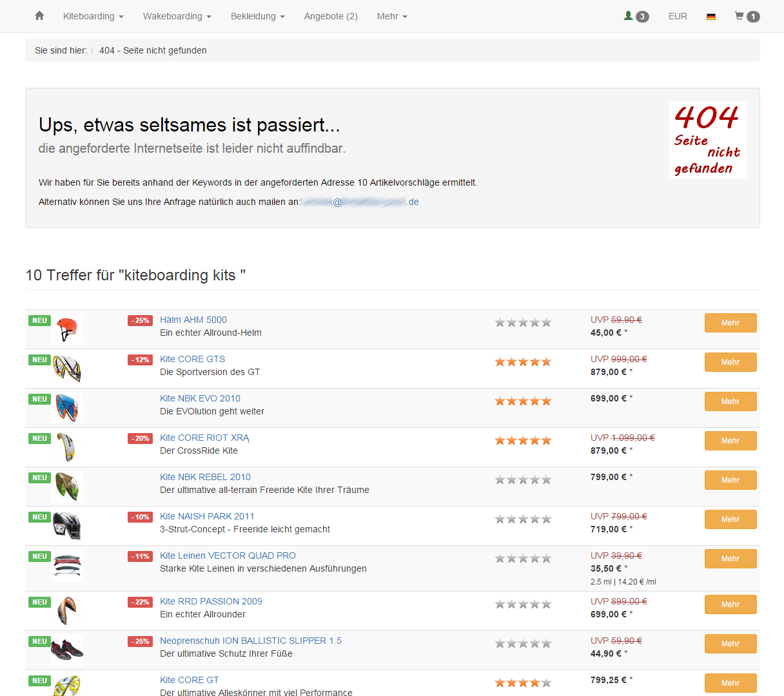Click the red helmet thumbnail of Hälm AHM 5000
Viewport: 784px width, 696px height.
click(x=67, y=329)
